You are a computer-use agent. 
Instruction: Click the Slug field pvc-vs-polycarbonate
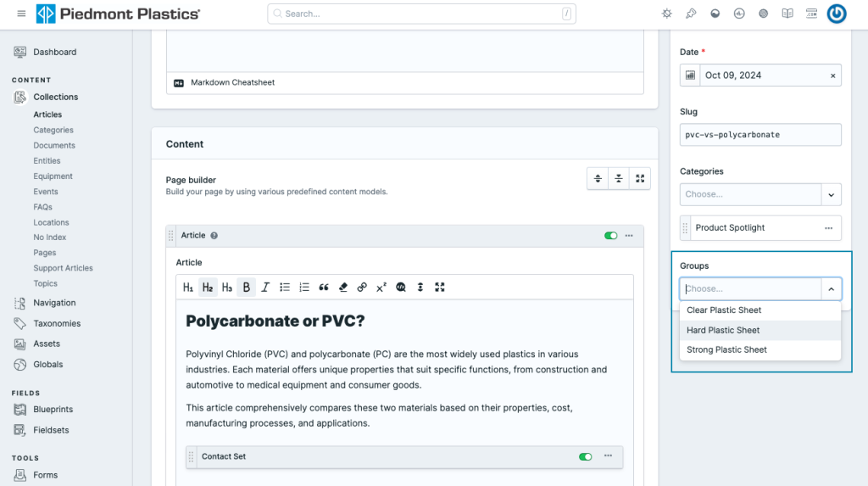760,135
